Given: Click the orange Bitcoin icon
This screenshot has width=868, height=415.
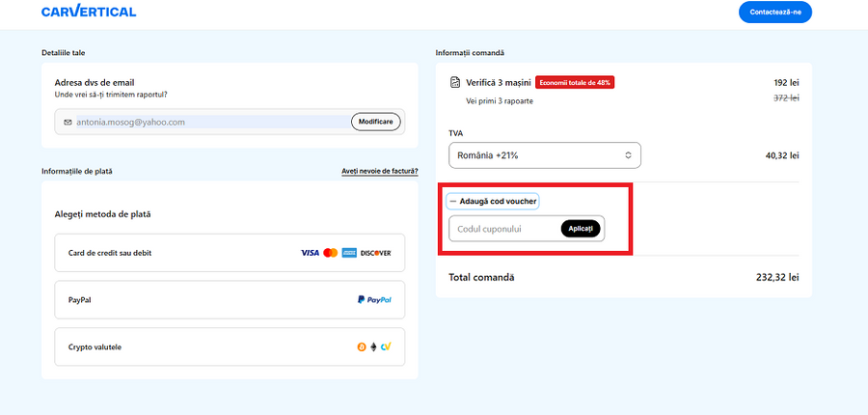Looking at the screenshot, I should point(361,346).
